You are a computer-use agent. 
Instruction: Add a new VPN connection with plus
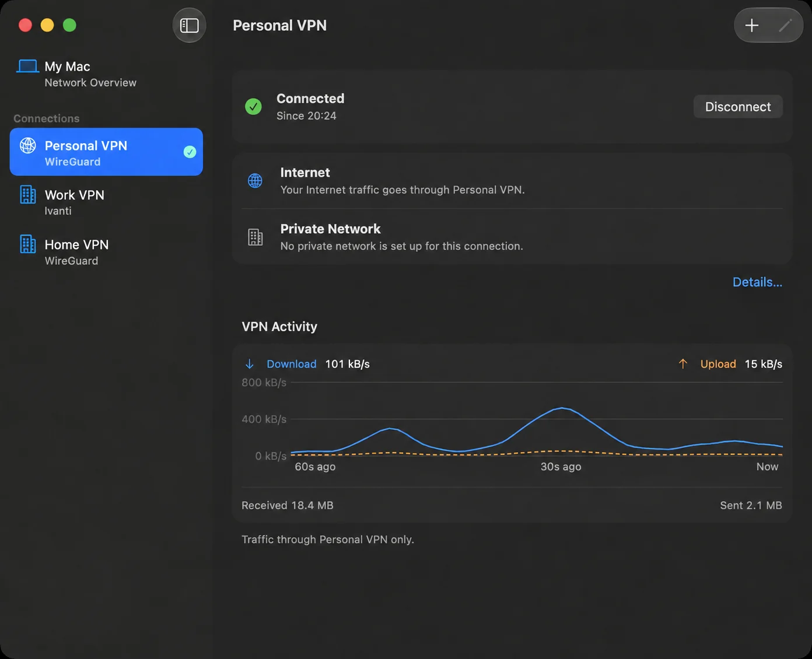(752, 25)
